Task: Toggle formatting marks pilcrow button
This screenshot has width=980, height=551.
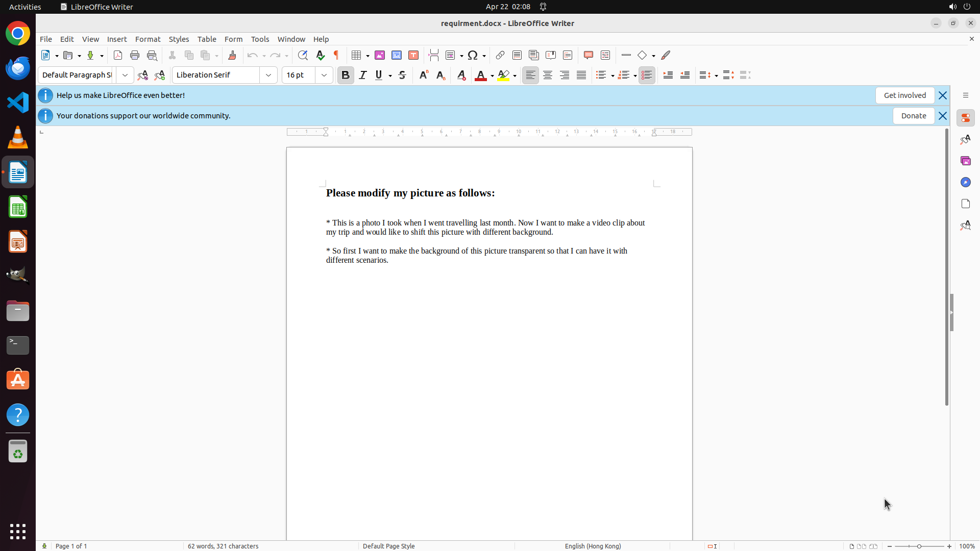Action: coord(336,55)
